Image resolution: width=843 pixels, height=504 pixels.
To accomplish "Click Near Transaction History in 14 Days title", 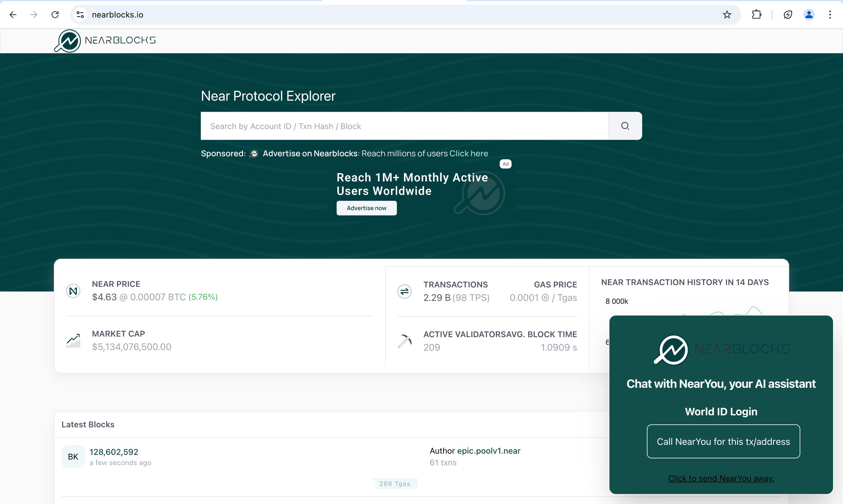I will coord(685,282).
